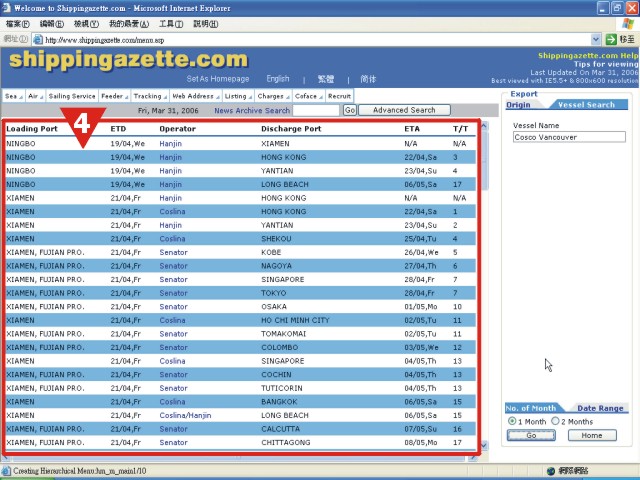The width and height of the screenshot is (640, 480).
Task: Open Senator operator link in KOBE row
Action: coord(173,252)
